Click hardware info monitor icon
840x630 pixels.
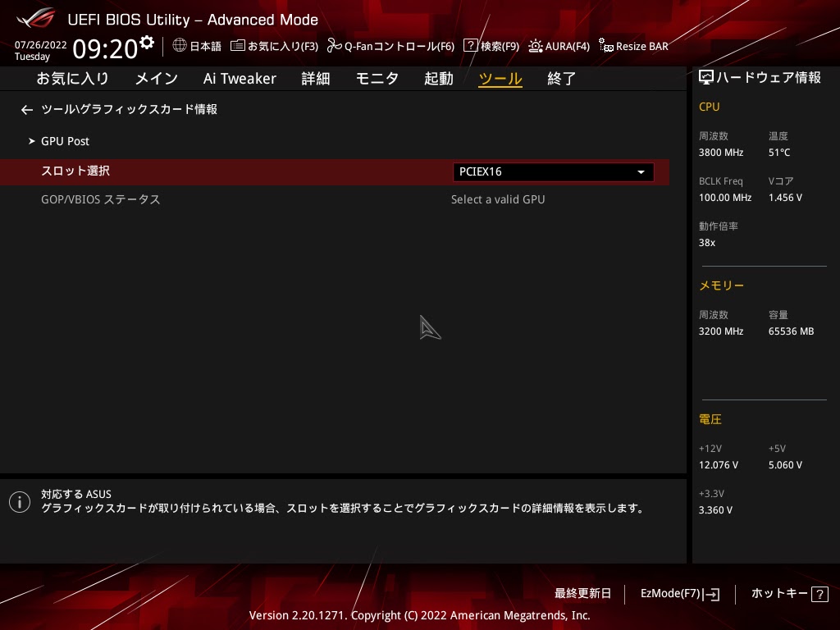pyautogui.click(x=706, y=78)
